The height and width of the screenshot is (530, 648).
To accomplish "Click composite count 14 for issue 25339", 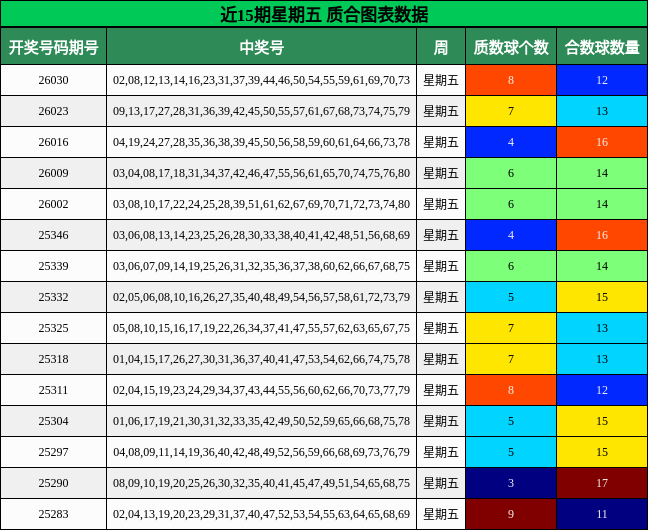I will (602, 266).
